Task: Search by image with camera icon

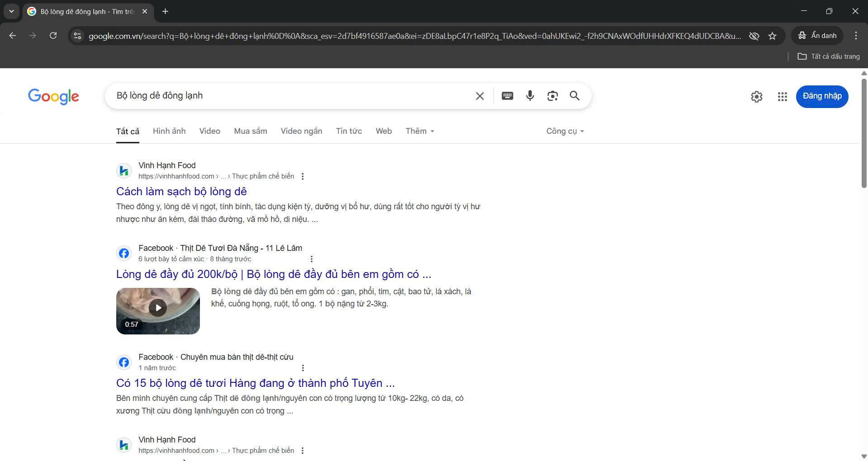Action: [x=552, y=96]
